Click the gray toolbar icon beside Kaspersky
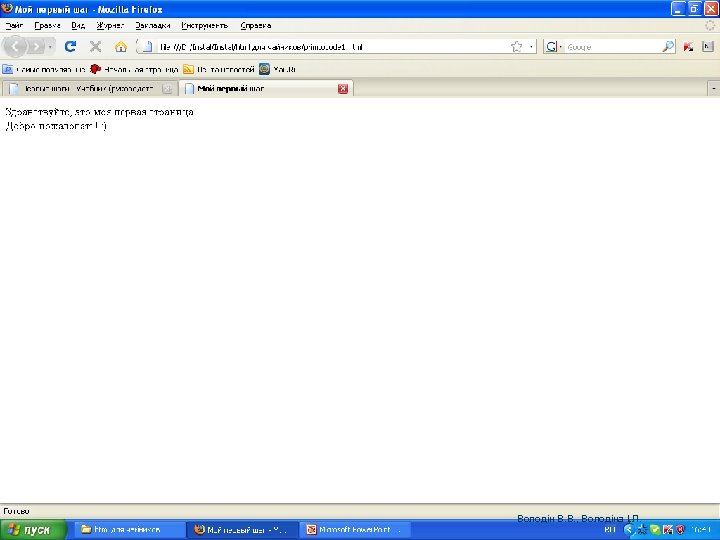720x540 pixels. [708, 46]
